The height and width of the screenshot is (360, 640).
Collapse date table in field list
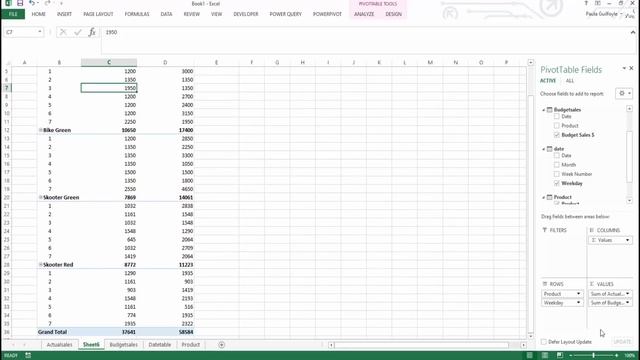544,149
